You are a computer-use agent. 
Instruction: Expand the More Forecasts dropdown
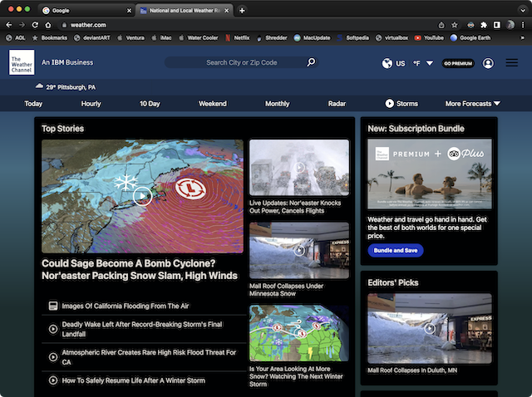497,104
